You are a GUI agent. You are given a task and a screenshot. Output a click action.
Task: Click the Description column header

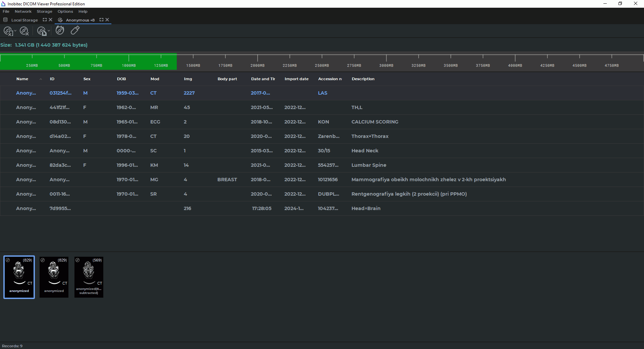point(363,79)
